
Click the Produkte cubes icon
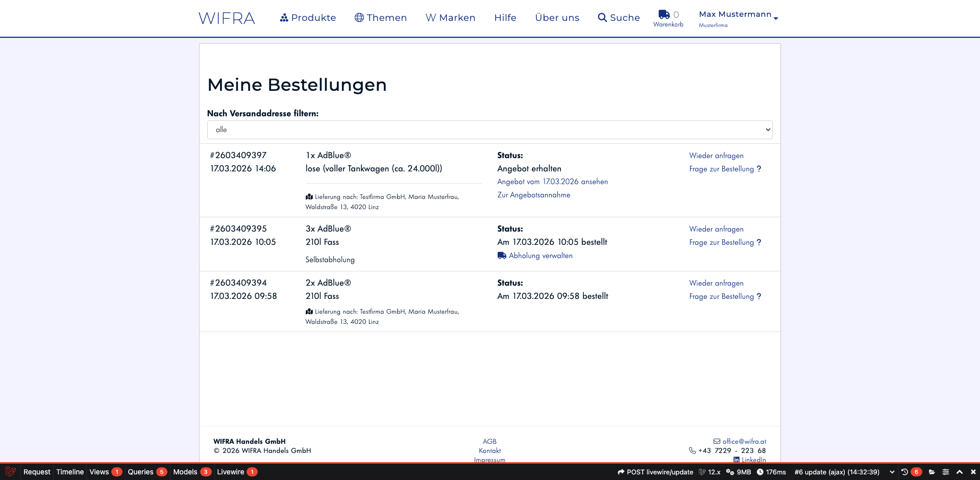283,17
